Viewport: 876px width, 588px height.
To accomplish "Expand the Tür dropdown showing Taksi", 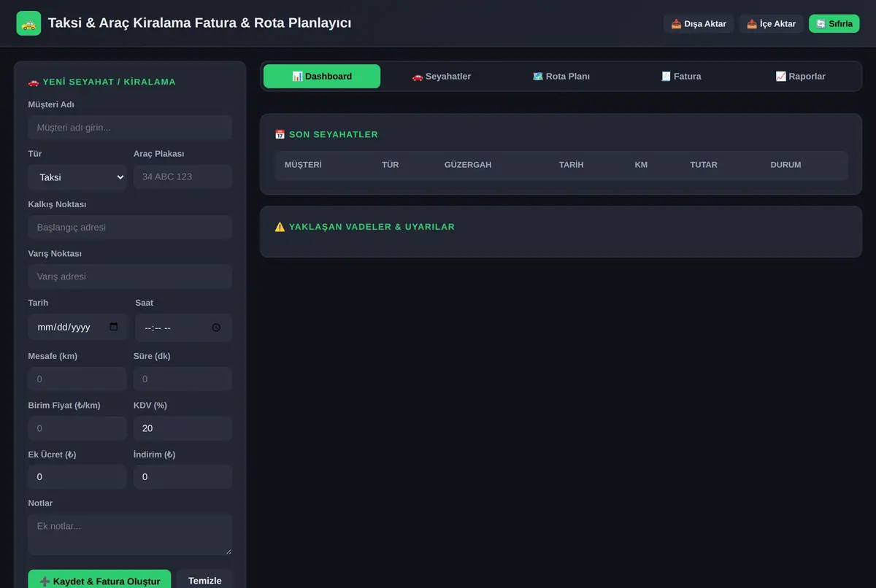I will (x=77, y=177).
